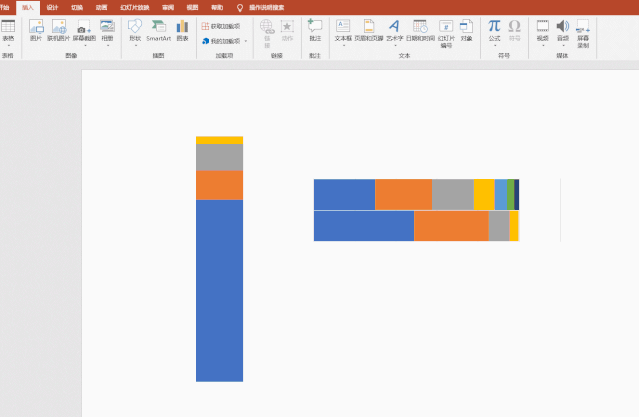
Task: Open the 幻灯片放映 (Slide Show) tab
Action: pos(135,7)
